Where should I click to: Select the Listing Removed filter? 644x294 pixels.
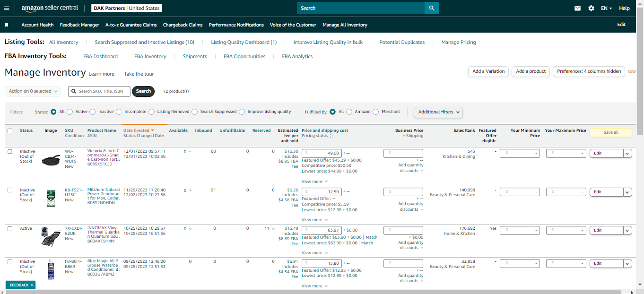tap(151, 112)
